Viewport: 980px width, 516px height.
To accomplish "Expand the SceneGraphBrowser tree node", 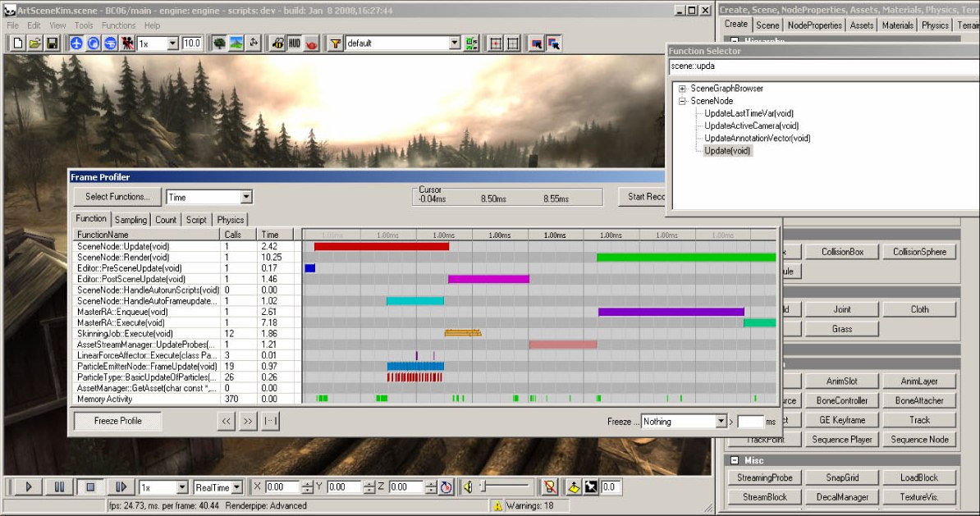I will 682,89.
